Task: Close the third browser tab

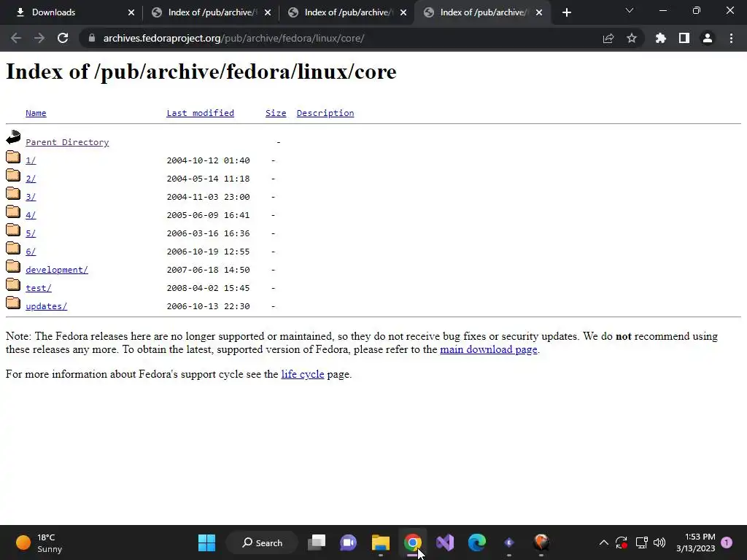Action: click(403, 12)
